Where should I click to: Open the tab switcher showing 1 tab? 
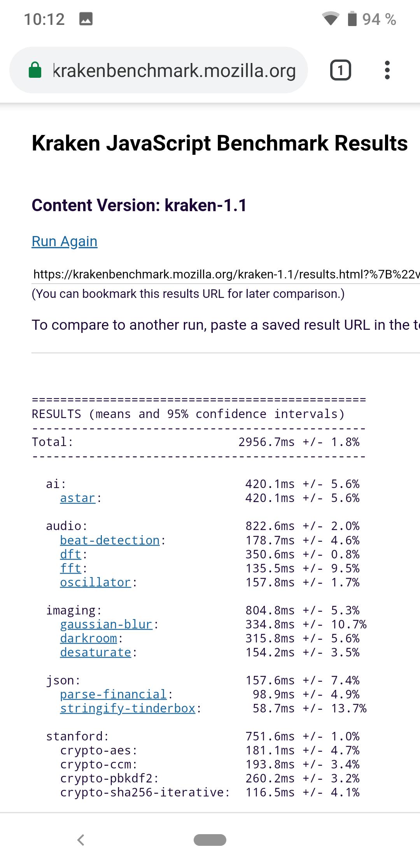pyautogui.click(x=340, y=70)
